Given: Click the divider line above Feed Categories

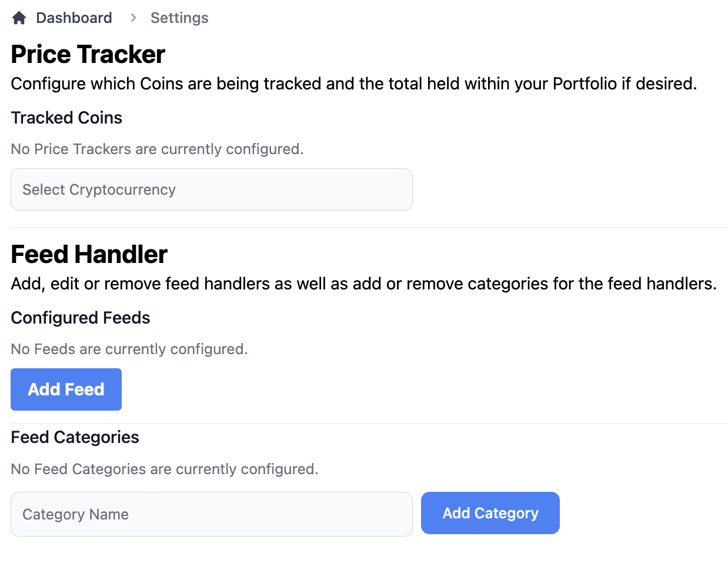Looking at the screenshot, I should (x=369, y=423).
